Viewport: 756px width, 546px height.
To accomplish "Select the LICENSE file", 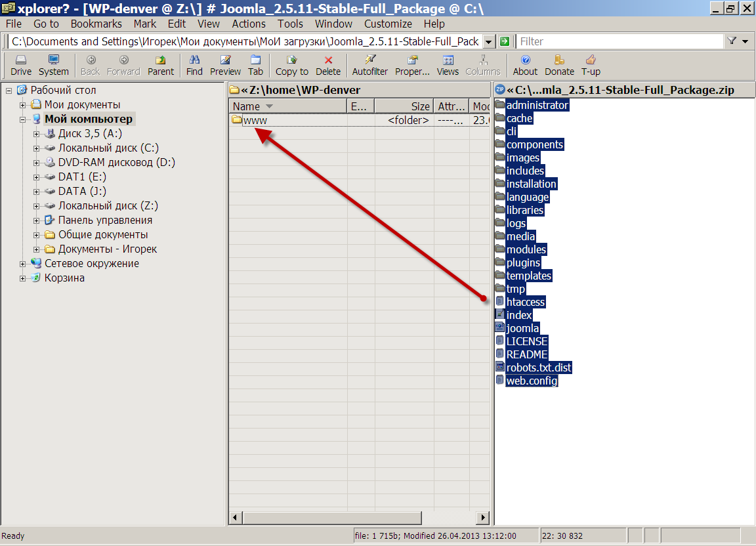I will click(x=526, y=341).
